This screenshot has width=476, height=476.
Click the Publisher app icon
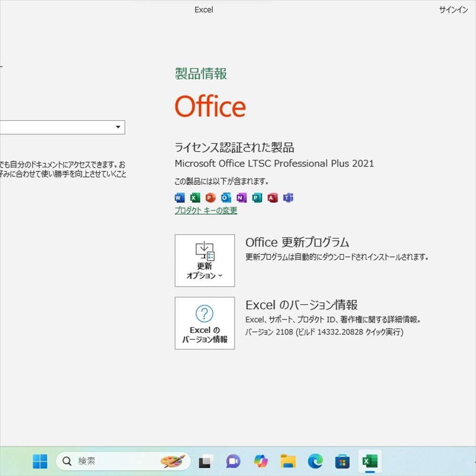click(257, 198)
